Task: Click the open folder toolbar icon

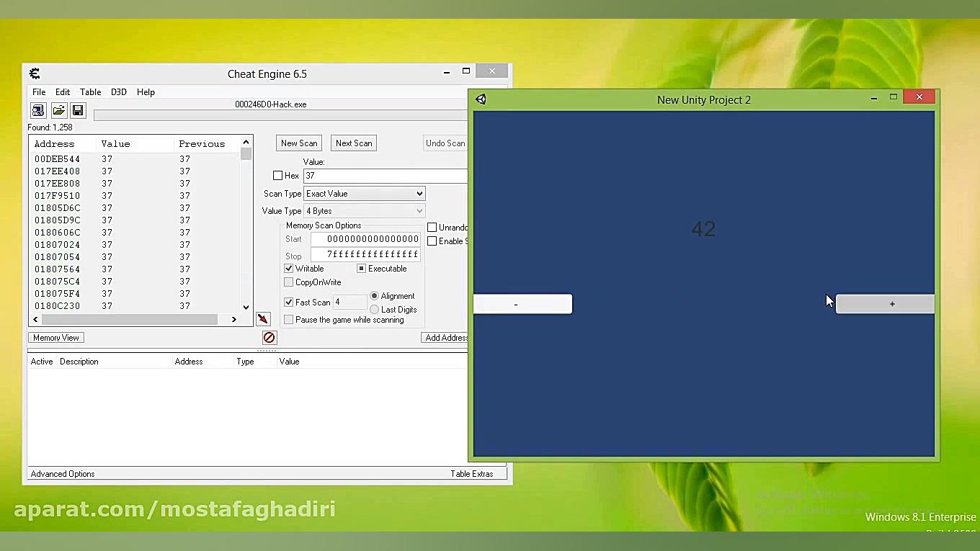Action: click(x=58, y=110)
